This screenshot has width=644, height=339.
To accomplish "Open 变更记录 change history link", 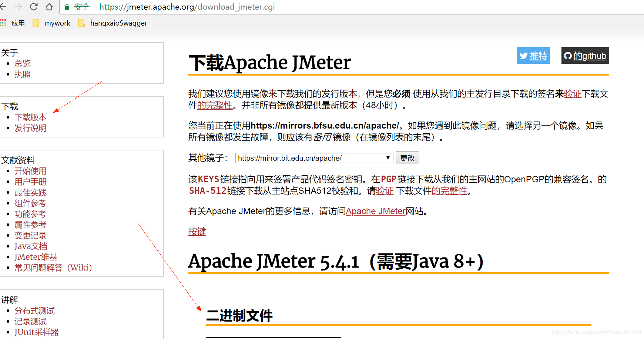I will click(x=30, y=235).
